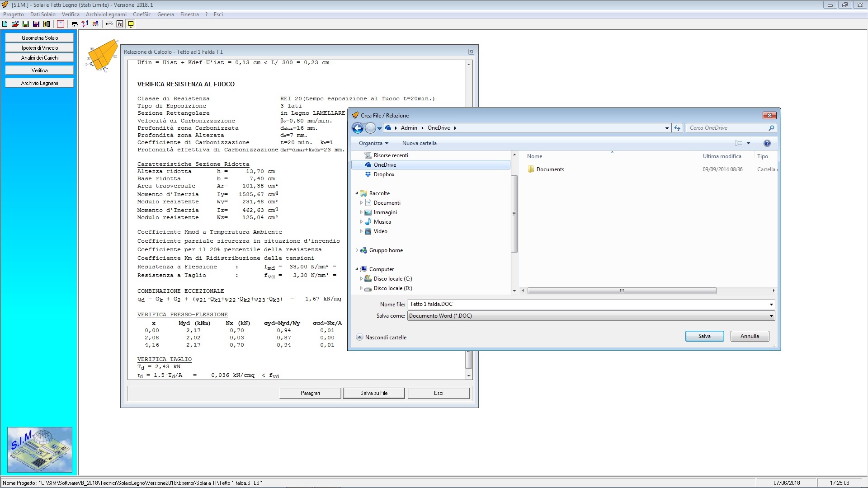The width and height of the screenshot is (868, 488).
Task: Click the yellow-gray book toolbar icon
Action: (47, 24)
